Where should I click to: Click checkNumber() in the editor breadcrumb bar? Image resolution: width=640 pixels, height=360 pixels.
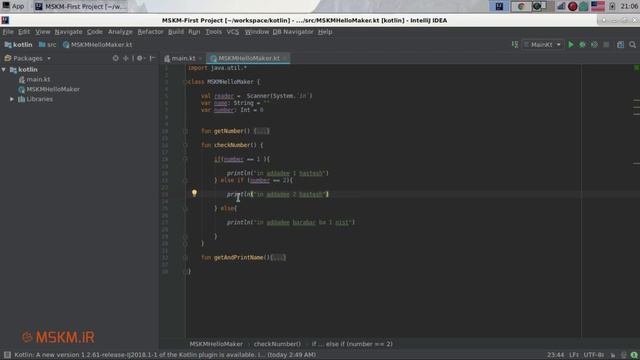click(277, 344)
